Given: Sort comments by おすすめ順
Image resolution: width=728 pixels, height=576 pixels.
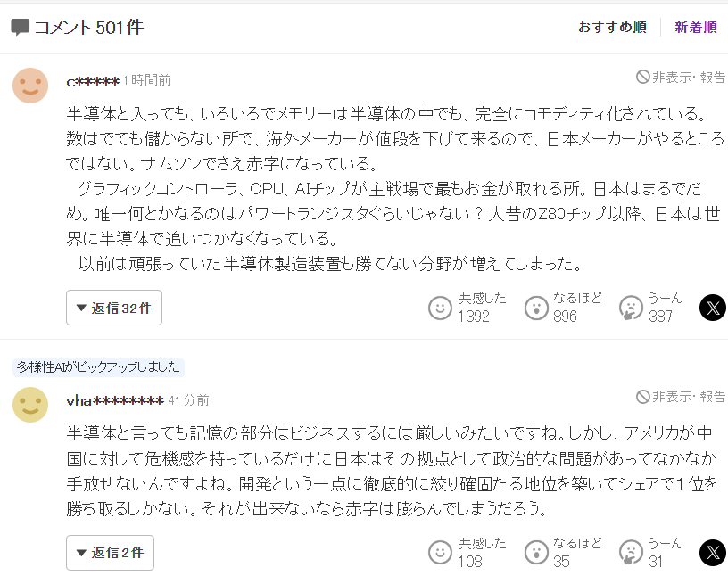Looking at the screenshot, I should [x=612, y=28].
